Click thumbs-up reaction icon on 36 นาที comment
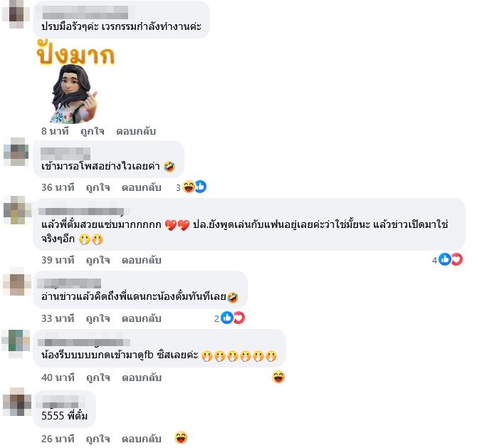 201,187
